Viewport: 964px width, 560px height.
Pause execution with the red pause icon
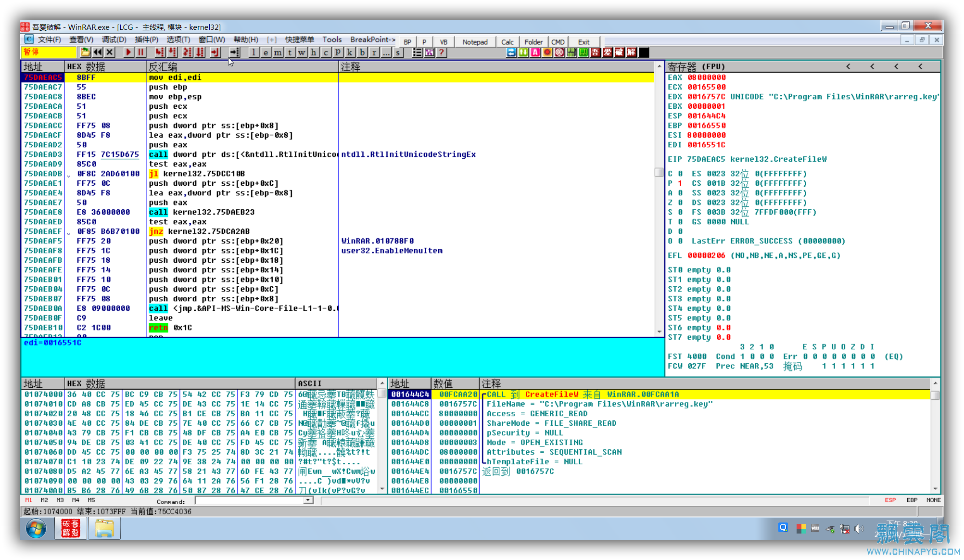click(140, 52)
